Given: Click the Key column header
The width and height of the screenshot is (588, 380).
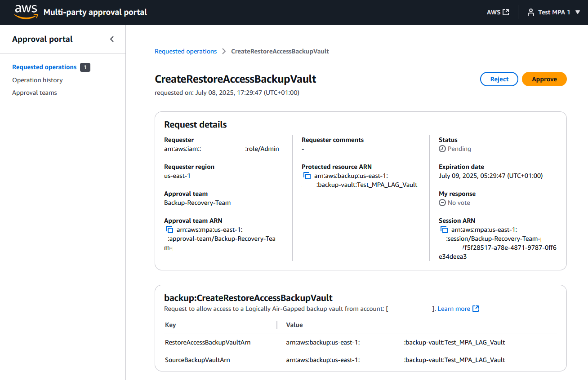Looking at the screenshot, I should click(x=170, y=325).
